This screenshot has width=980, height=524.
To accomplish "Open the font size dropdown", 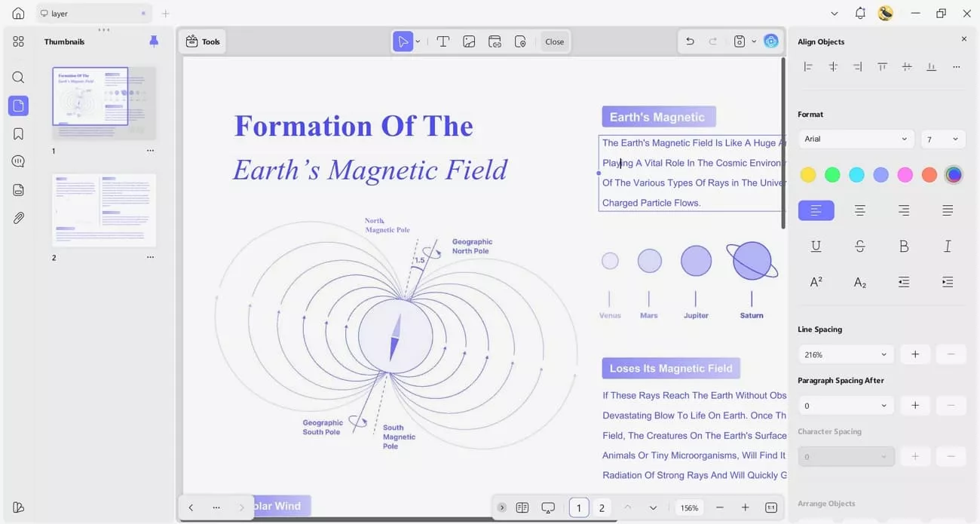I will [943, 139].
